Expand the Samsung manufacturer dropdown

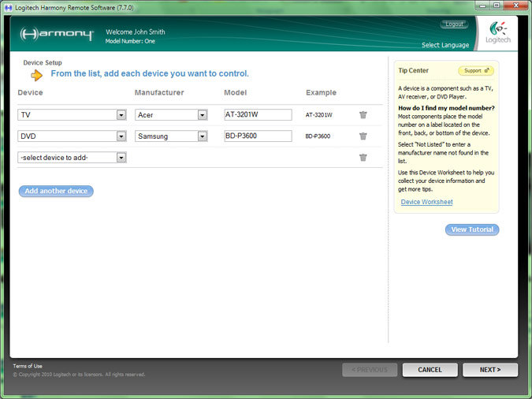pyautogui.click(x=202, y=136)
